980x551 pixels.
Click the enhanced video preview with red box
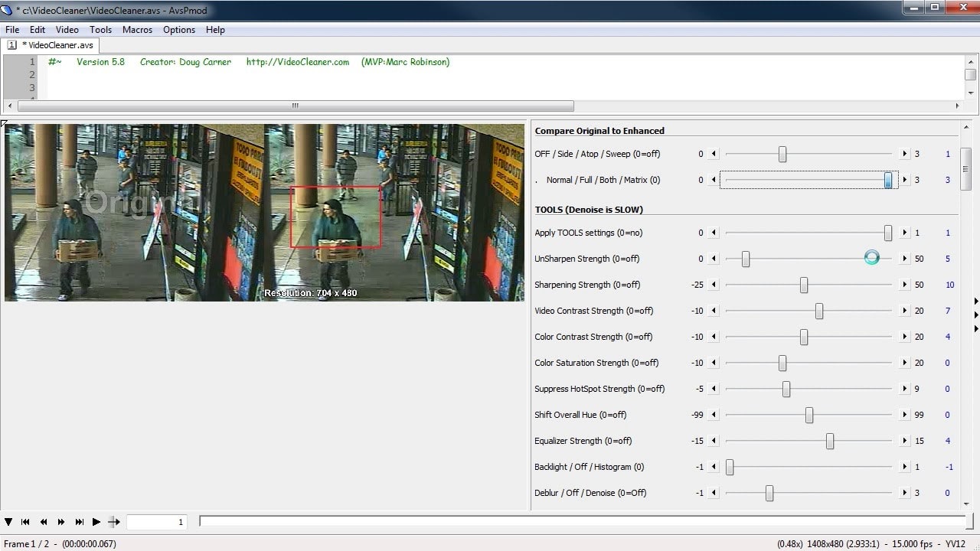pyautogui.click(x=394, y=213)
